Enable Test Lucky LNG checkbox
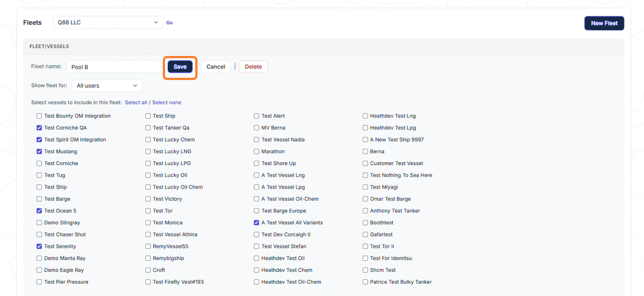Image resolution: width=644 pixels, height=296 pixels. point(148,152)
